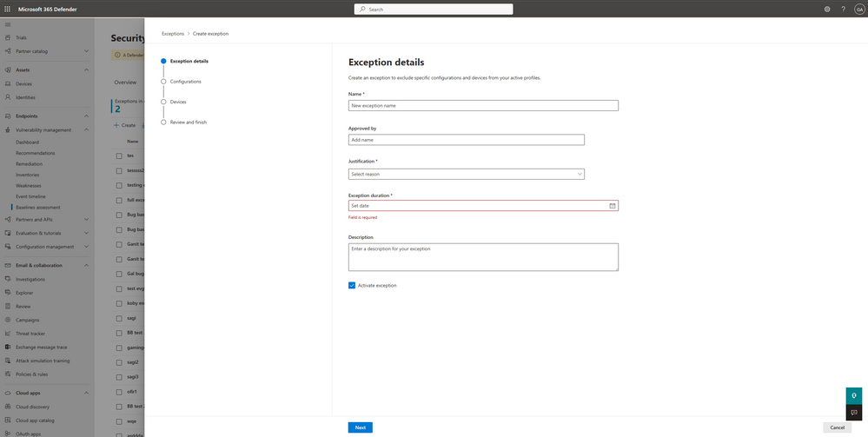The height and width of the screenshot is (437, 868).
Task: Collapse the navigation hamburger menu
Action: [x=7, y=24]
